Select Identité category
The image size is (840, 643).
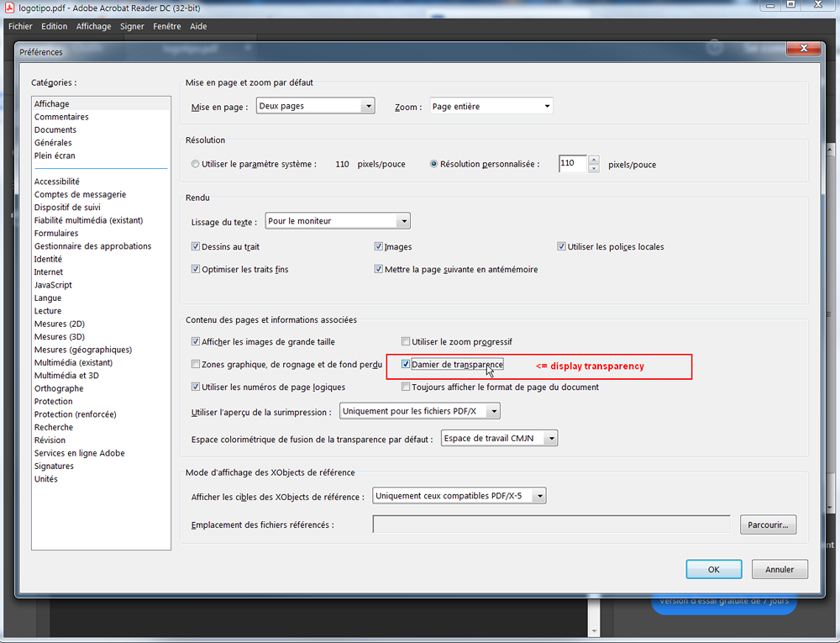101,259
